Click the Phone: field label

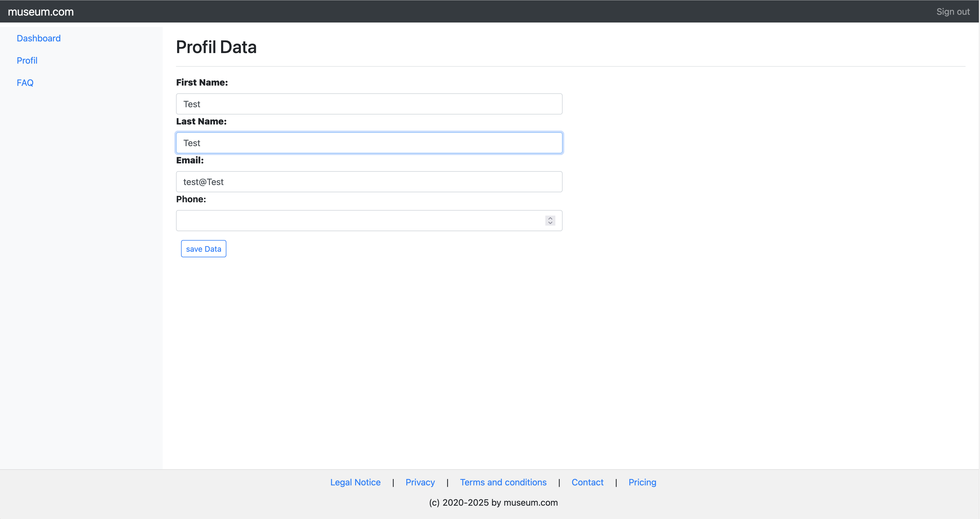click(x=190, y=199)
